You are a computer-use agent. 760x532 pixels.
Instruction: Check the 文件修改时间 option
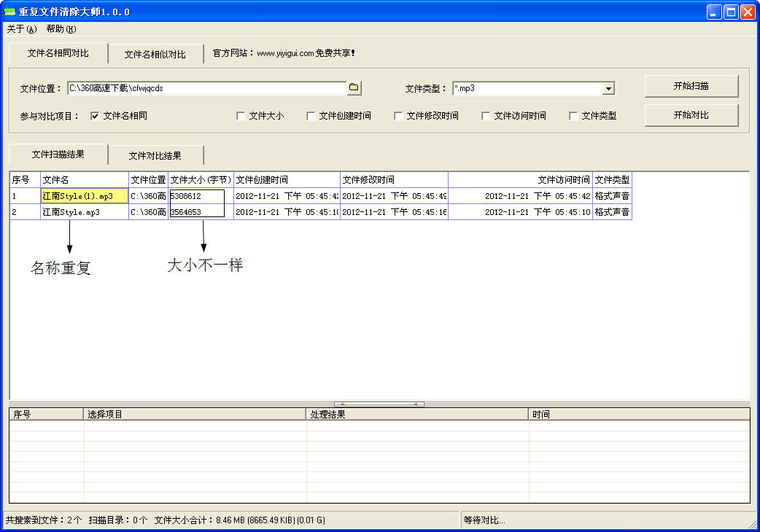(x=398, y=116)
